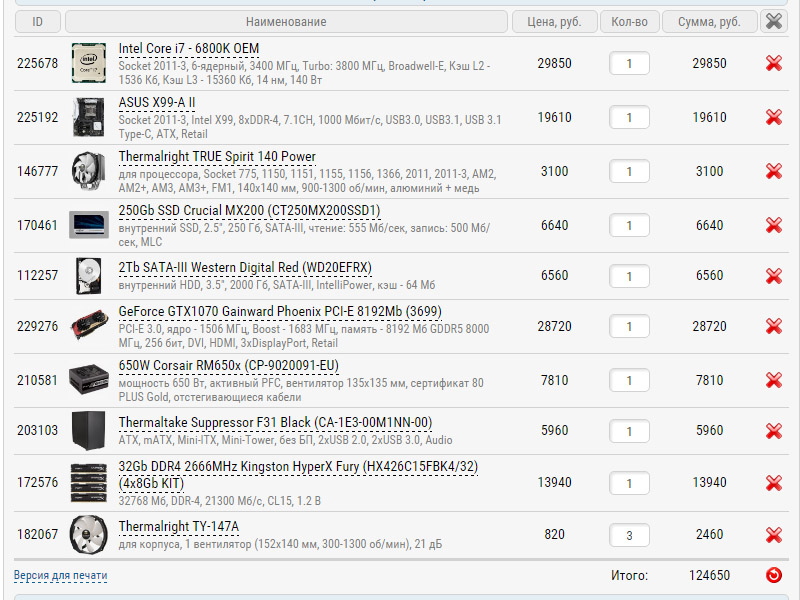Click ID 229276 cell
Image resolution: width=800 pixels, height=600 pixels.
point(37,327)
